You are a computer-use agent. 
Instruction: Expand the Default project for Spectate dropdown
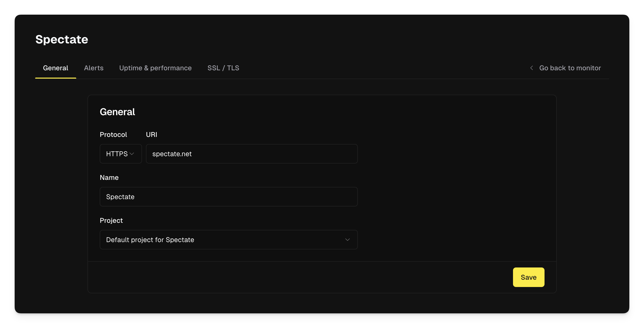(228, 240)
